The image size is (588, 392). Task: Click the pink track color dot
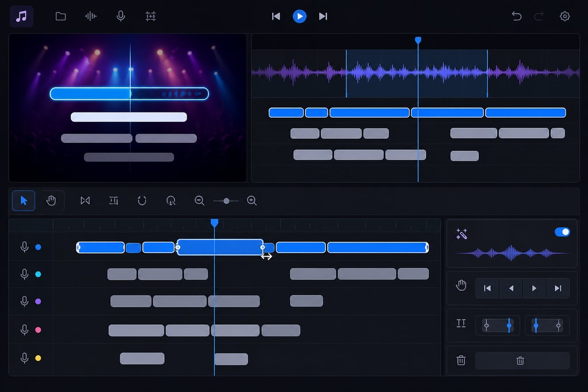[38, 330]
